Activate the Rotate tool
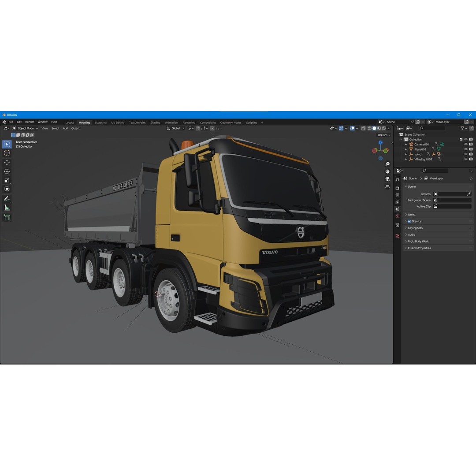This screenshot has width=476, height=476. (x=7, y=171)
